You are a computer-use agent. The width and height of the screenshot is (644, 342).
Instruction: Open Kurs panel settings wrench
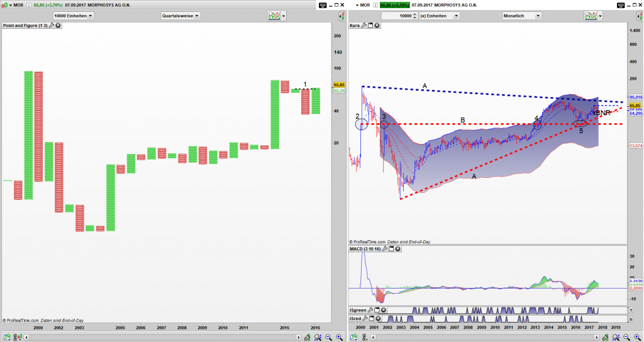point(364,25)
